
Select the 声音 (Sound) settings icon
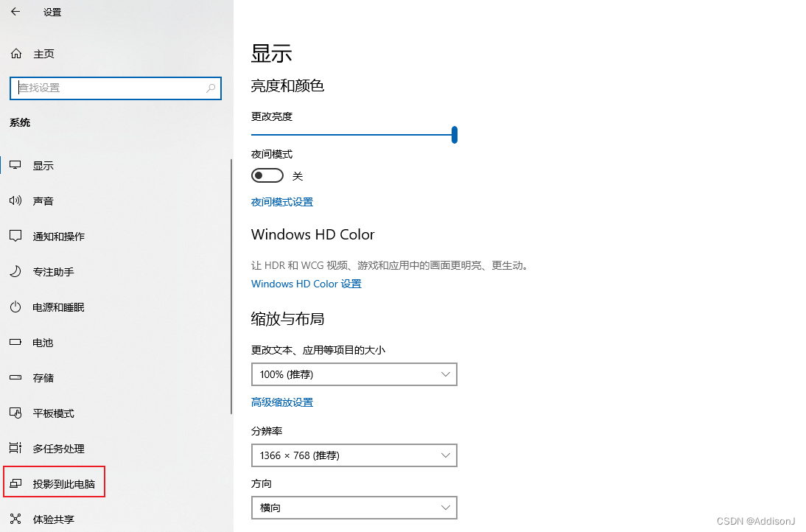coord(43,200)
